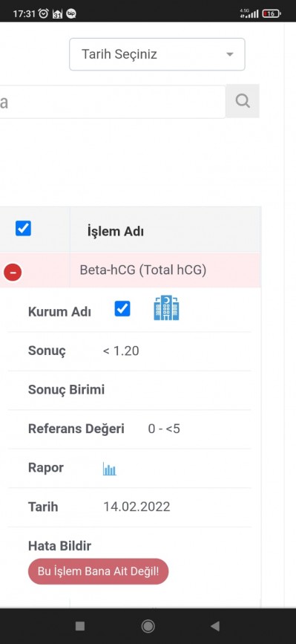Open the Rapor bar chart icon
The image size is (296, 644).
coord(110,469)
